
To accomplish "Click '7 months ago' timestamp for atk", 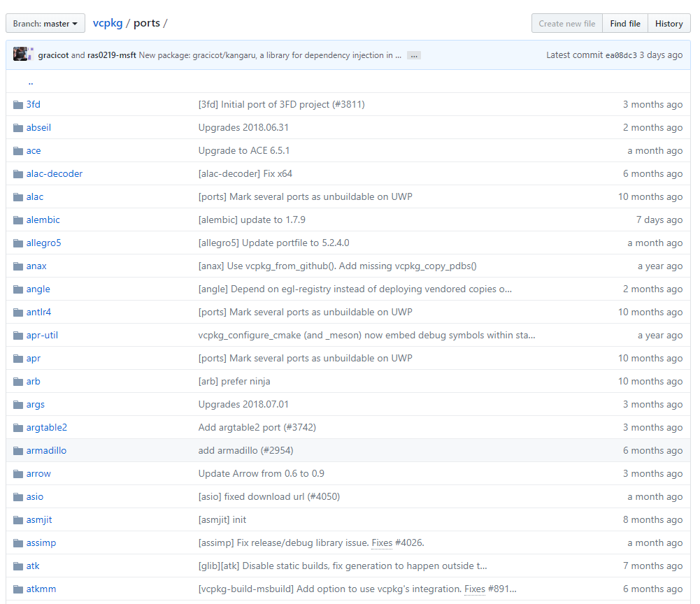I will [x=652, y=566].
